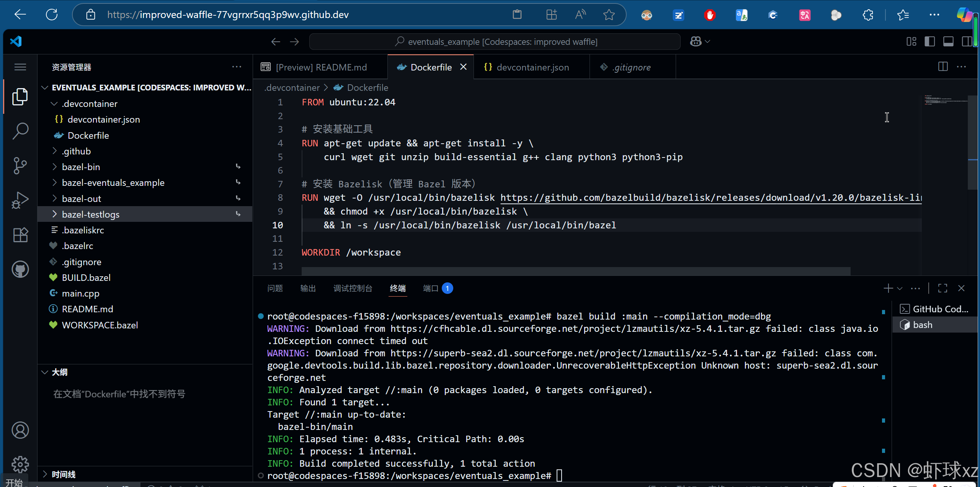Switch to the devcontainer.json tab
This screenshot has width=980, height=487.
pyautogui.click(x=532, y=67)
